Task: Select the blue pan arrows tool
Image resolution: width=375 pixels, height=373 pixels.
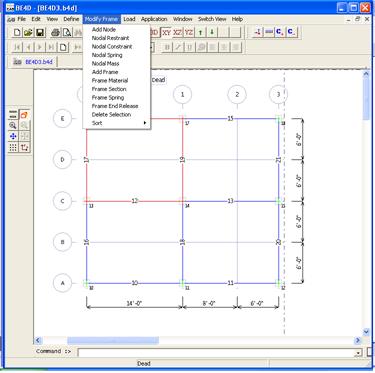Action: click(x=13, y=136)
